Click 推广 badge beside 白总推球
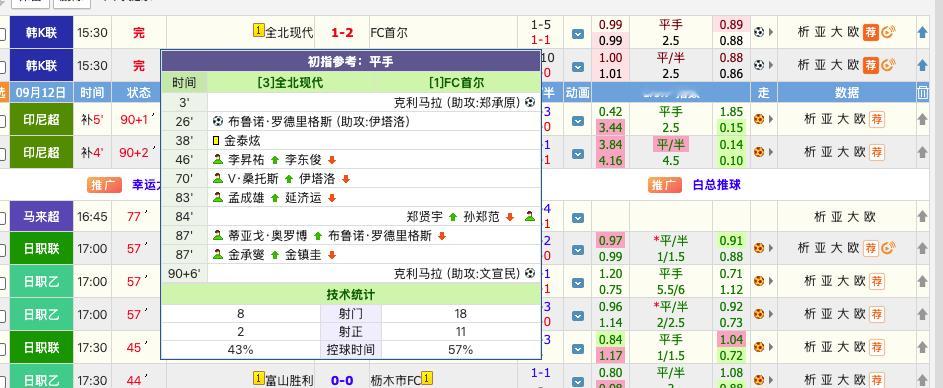Viewport: 943px width, 388px height. coord(665,185)
